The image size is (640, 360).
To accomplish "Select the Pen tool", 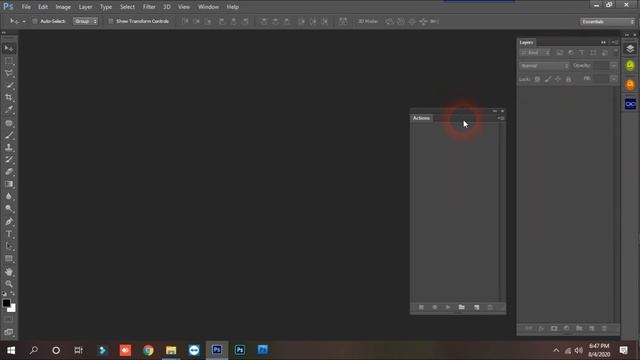I will 9,222.
